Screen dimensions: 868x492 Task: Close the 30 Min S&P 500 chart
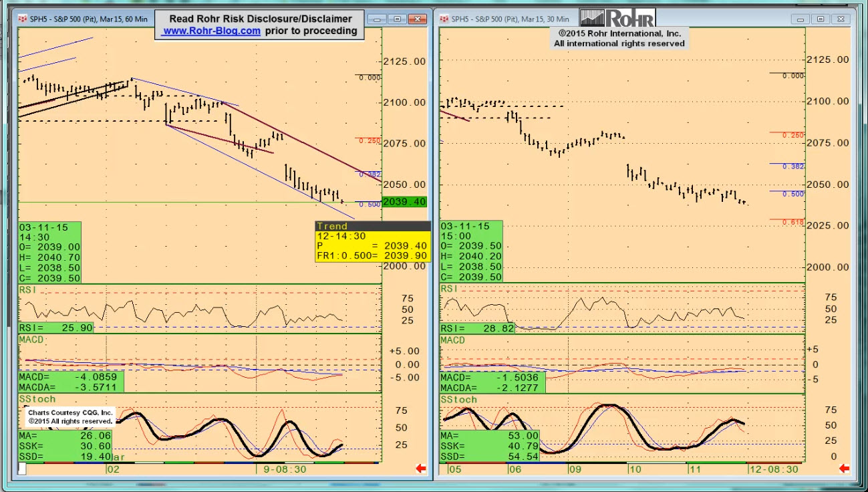(841, 19)
